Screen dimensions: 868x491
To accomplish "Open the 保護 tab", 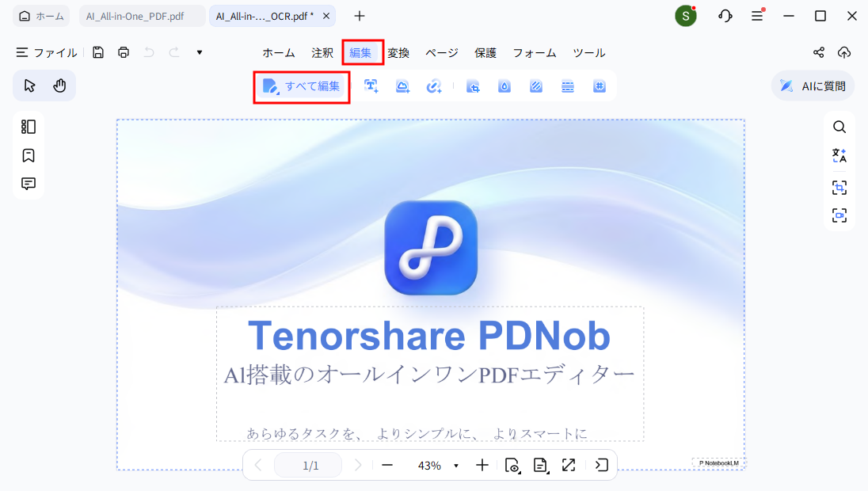I will pos(485,52).
